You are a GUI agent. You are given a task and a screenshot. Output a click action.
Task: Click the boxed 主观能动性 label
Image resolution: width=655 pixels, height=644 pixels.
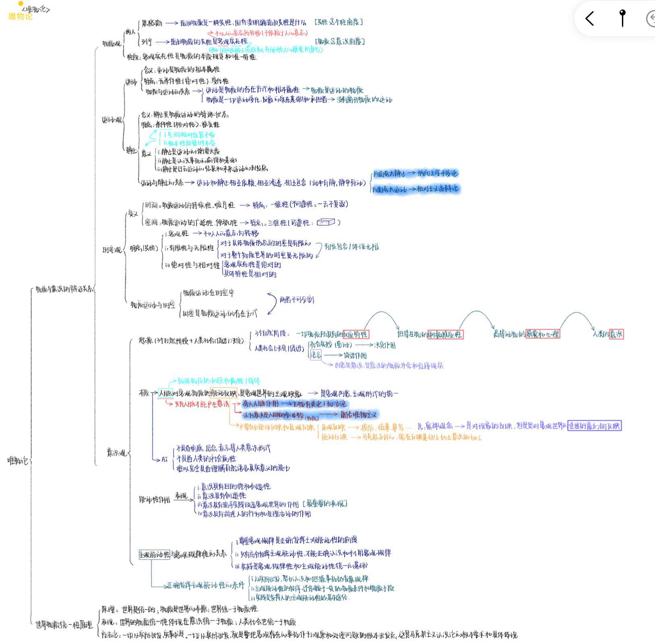[x=155, y=554]
